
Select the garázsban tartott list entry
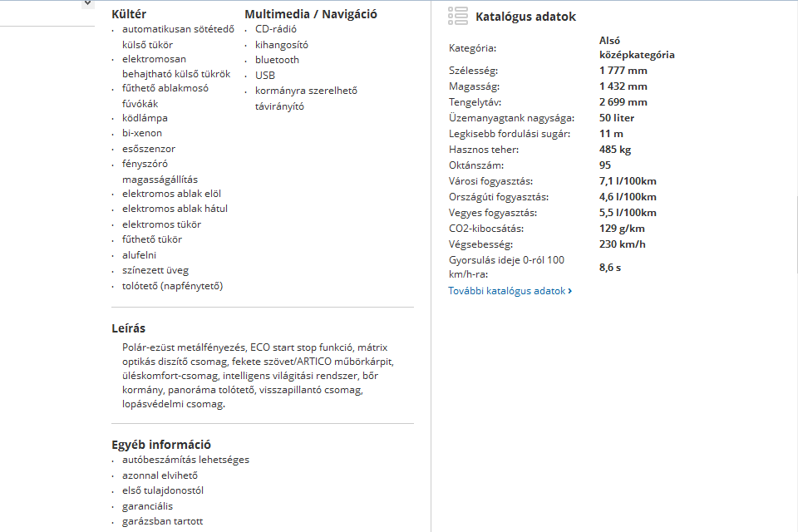pos(162,521)
